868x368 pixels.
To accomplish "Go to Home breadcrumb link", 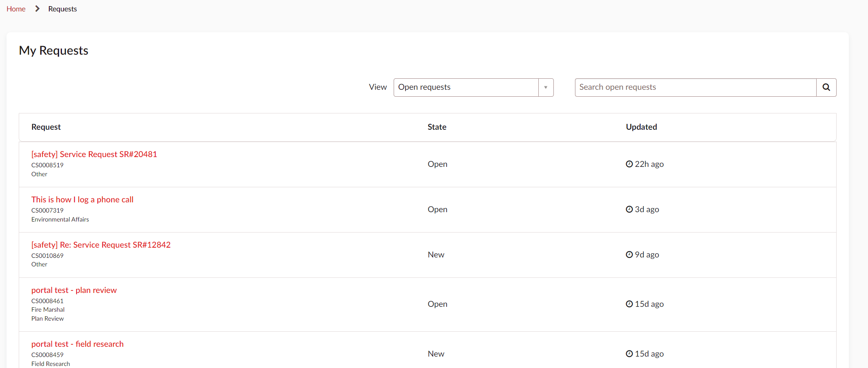I will point(16,9).
